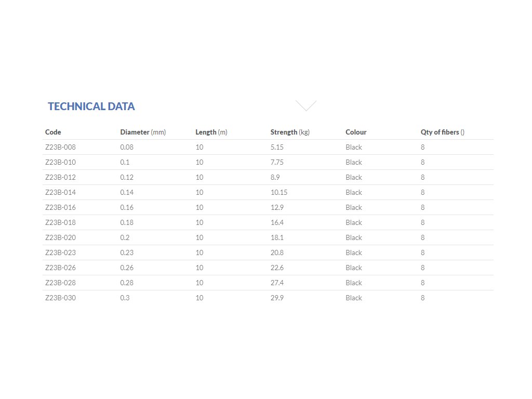
Task: Click the Z23B-016 row code
Action: [60, 207]
